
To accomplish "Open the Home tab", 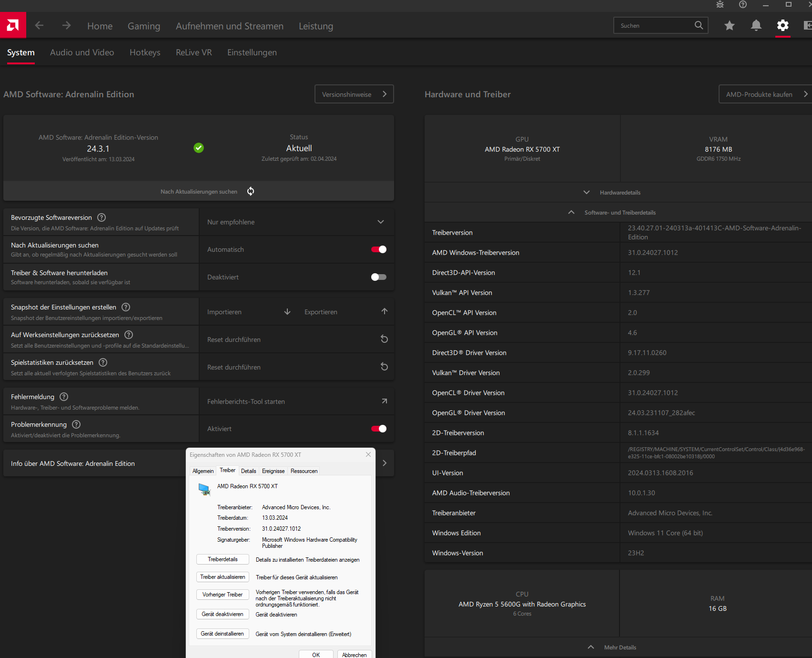I will coord(100,26).
